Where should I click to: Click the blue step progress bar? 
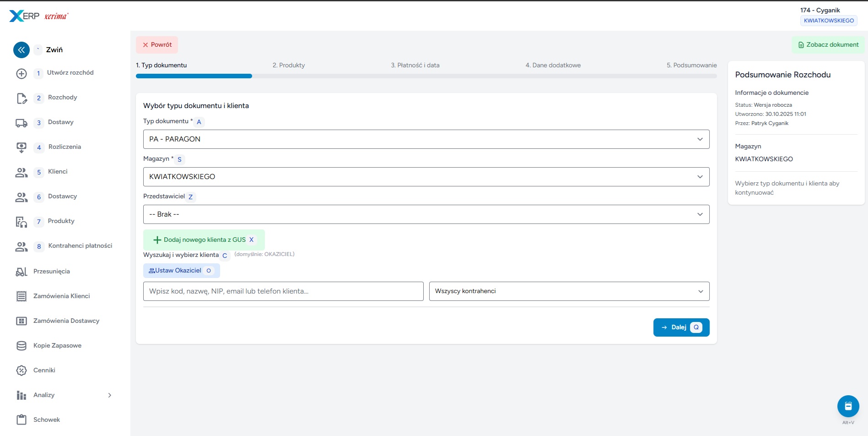coord(194,76)
